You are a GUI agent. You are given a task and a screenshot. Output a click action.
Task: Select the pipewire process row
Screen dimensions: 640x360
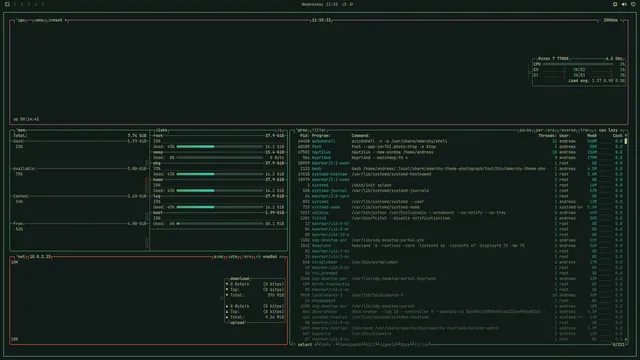pyautogui.click(x=460, y=334)
